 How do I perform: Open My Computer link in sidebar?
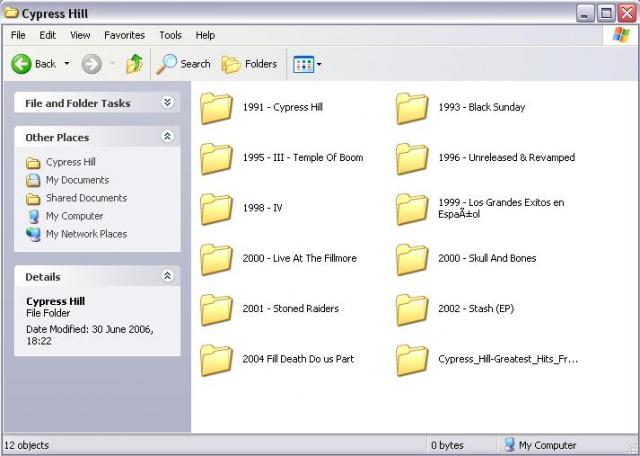point(74,216)
